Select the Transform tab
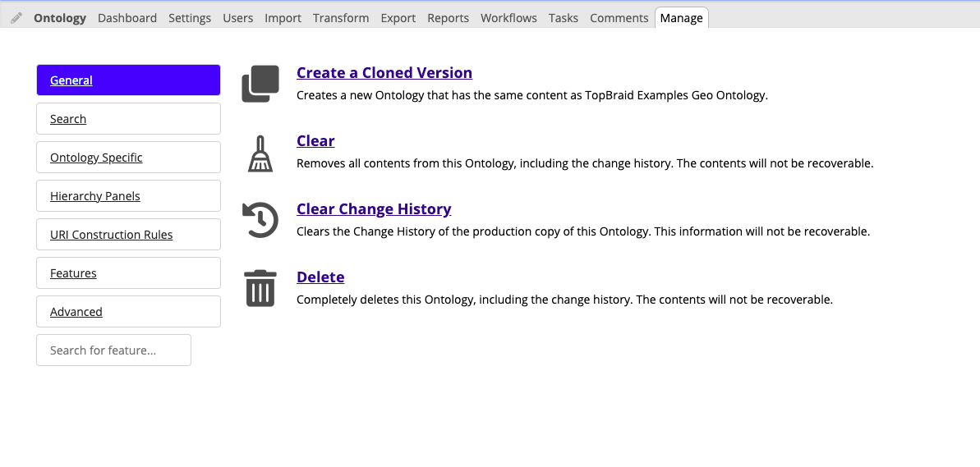Image resolution: width=980 pixels, height=467 pixels. (341, 18)
